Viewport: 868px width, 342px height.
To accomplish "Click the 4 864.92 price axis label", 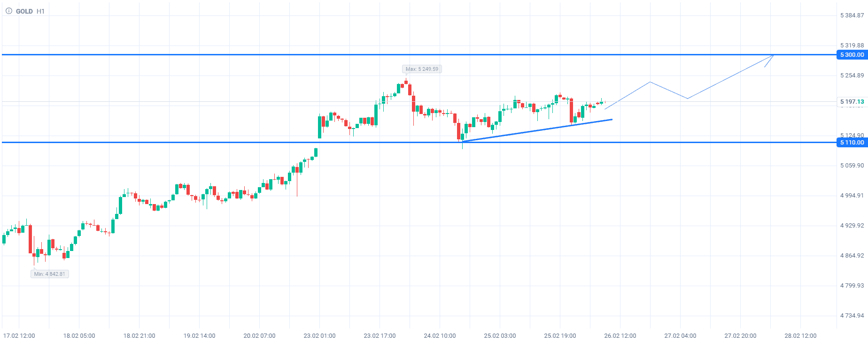I will pyautogui.click(x=852, y=256).
